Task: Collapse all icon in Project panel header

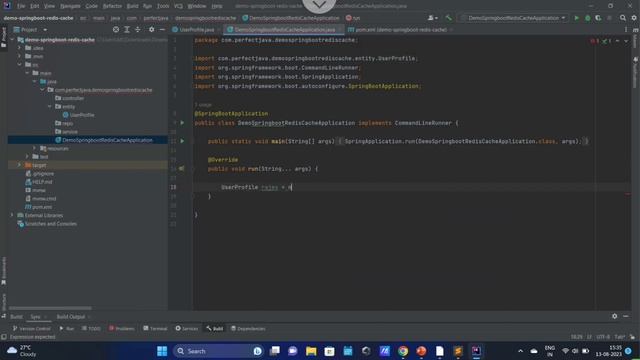Action: pyautogui.click(x=138, y=29)
